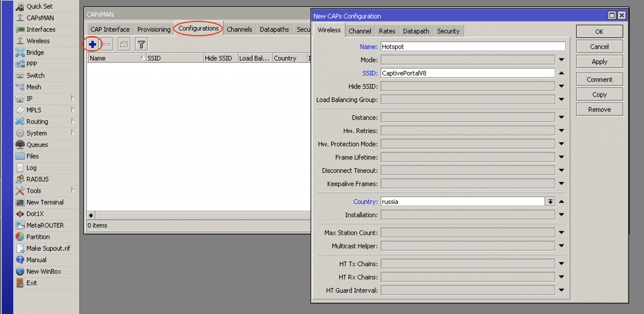Image resolution: width=644 pixels, height=314 pixels.
Task: Click the comment note toolbar icon
Action: [124, 44]
